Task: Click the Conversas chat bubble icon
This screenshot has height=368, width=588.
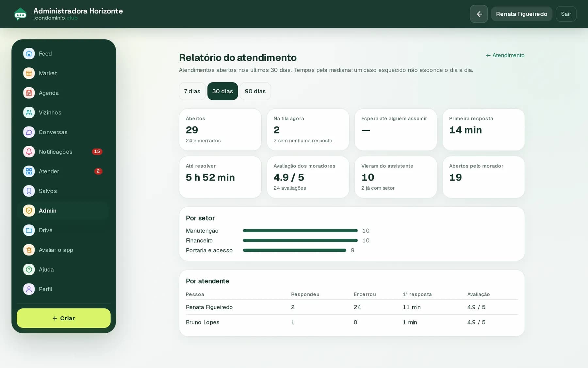Action: click(29, 132)
